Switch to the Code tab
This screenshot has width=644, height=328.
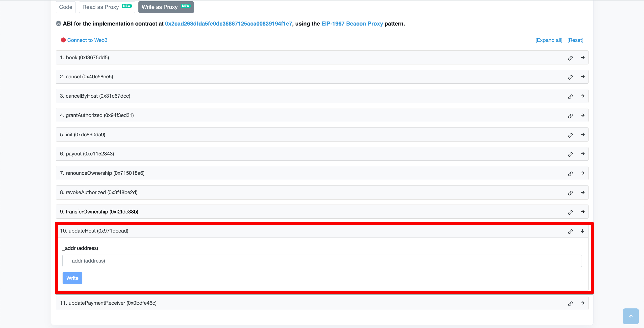pyautogui.click(x=66, y=7)
